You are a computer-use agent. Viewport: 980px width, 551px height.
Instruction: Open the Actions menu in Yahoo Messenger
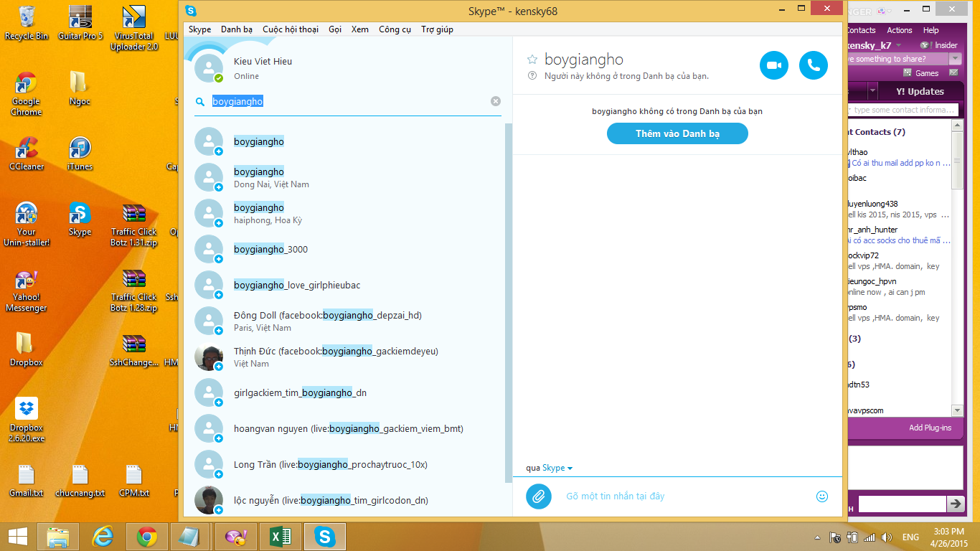click(900, 30)
